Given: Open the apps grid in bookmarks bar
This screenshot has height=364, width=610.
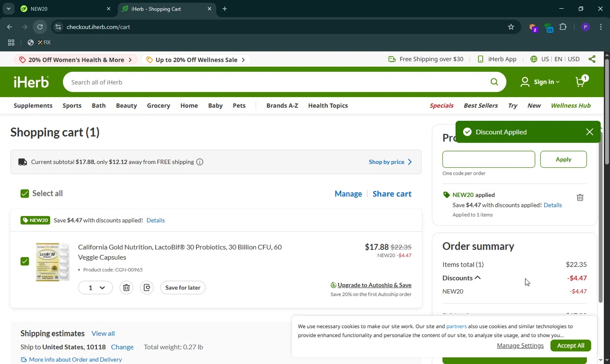Looking at the screenshot, I should pyautogui.click(x=11, y=42).
